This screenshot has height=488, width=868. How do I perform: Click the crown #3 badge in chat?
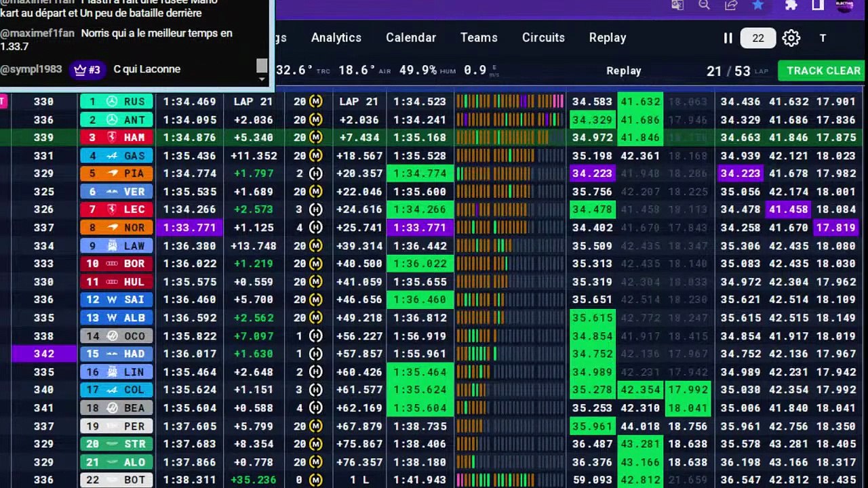(x=87, y=70)
